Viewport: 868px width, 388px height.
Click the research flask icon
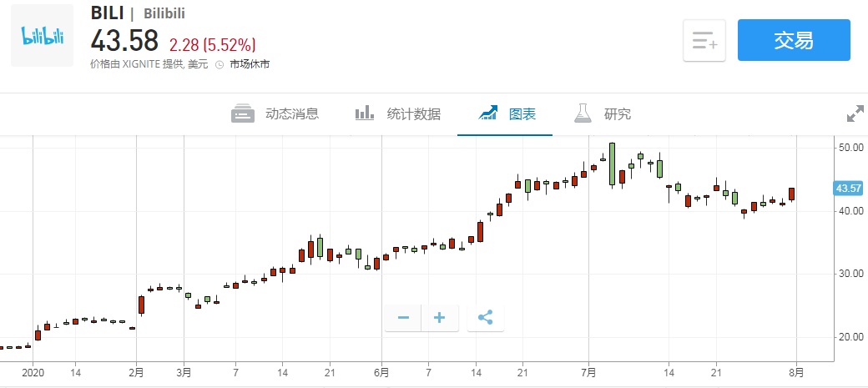(583, 113)
